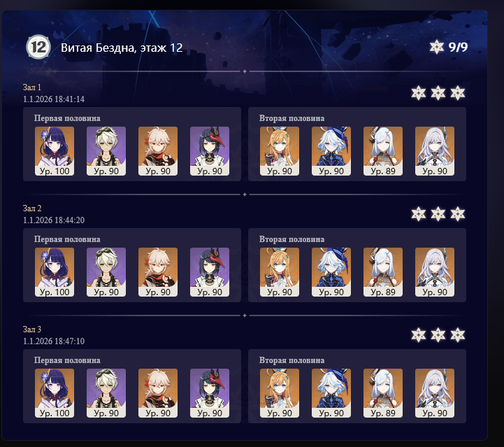
Task: Click the third star of Зал 2 rating
Action: [x=457, y=214]
